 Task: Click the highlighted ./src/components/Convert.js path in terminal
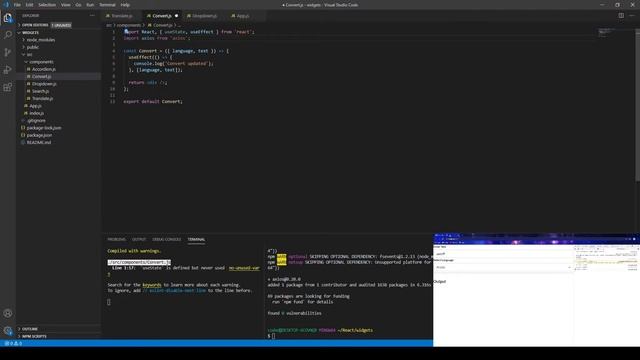pyautogui.click(x=139, y=262)
